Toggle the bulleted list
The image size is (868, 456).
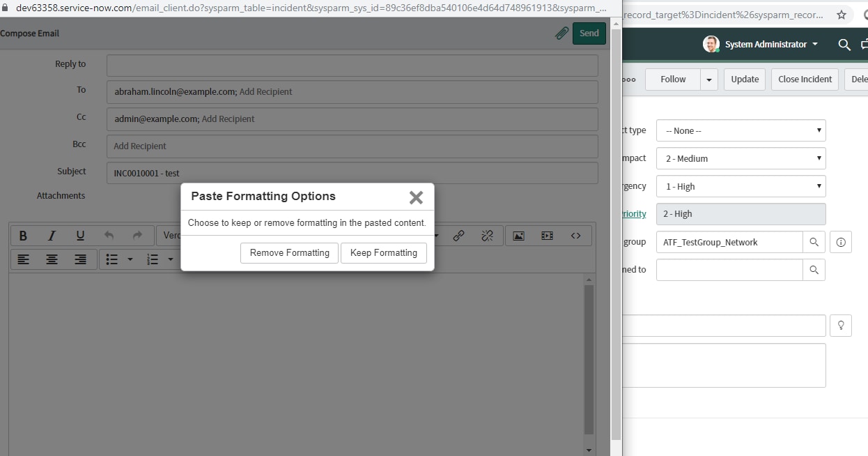tap(111, 259)
